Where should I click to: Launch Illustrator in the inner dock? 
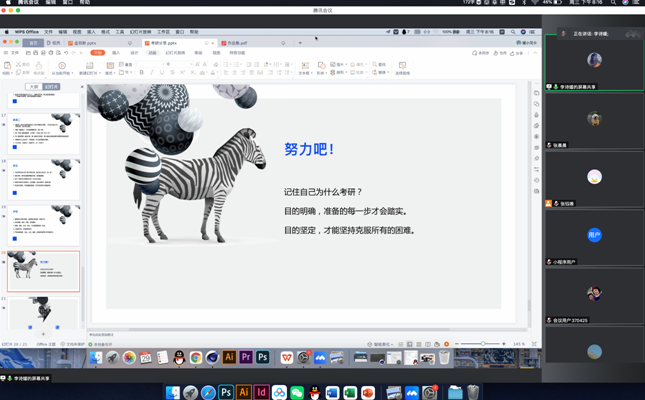(x=229, y=357)
